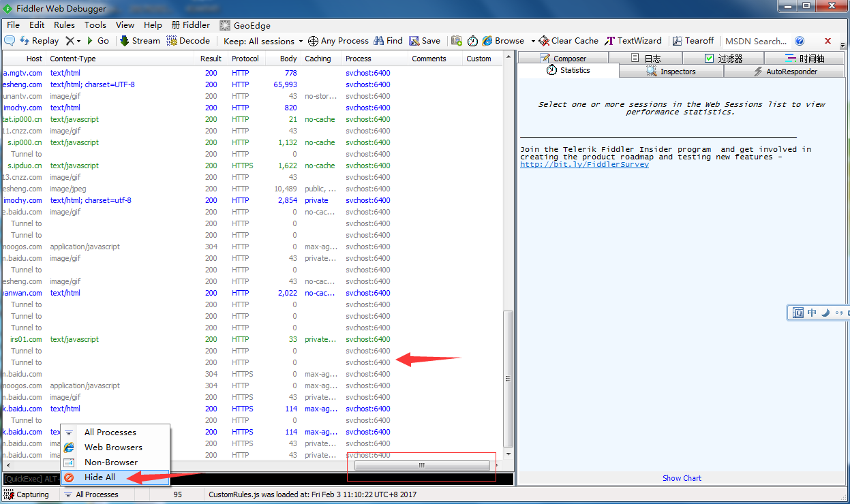Sort by Content-Type column header

121,59
